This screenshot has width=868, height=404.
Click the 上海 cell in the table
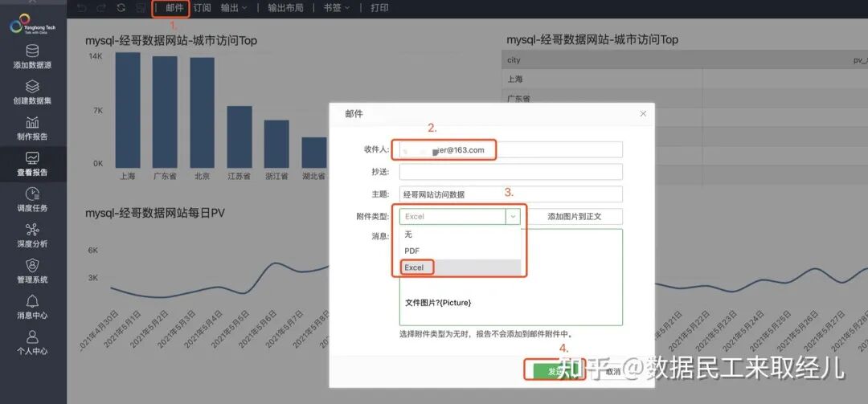[x=602, y=80]
